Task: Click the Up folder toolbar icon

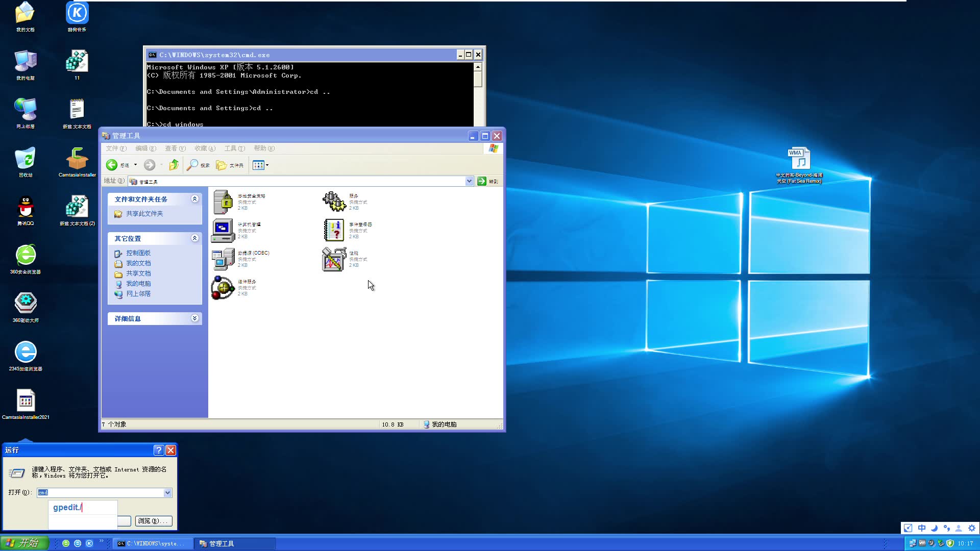Action: click(174, 165)
